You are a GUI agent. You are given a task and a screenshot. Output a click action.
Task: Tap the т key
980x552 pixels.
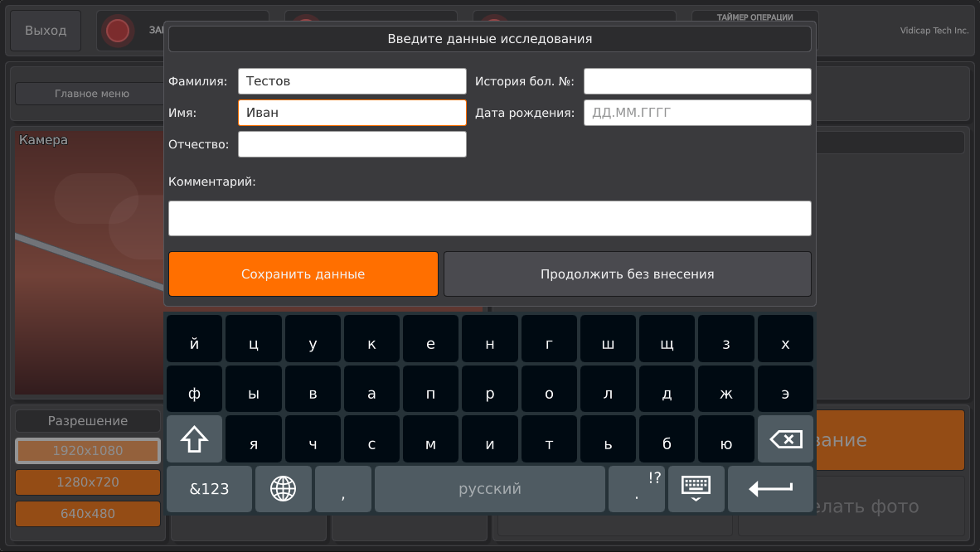point(549,438)
